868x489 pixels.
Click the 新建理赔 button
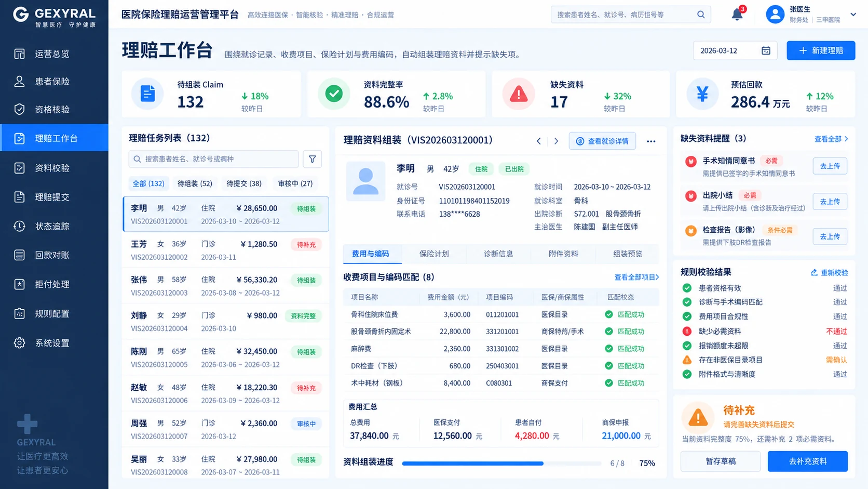click(x=821, y=50)
